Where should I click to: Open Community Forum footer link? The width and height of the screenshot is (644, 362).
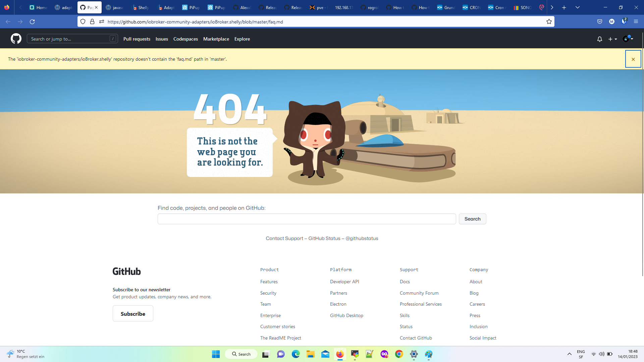[419, 293]
